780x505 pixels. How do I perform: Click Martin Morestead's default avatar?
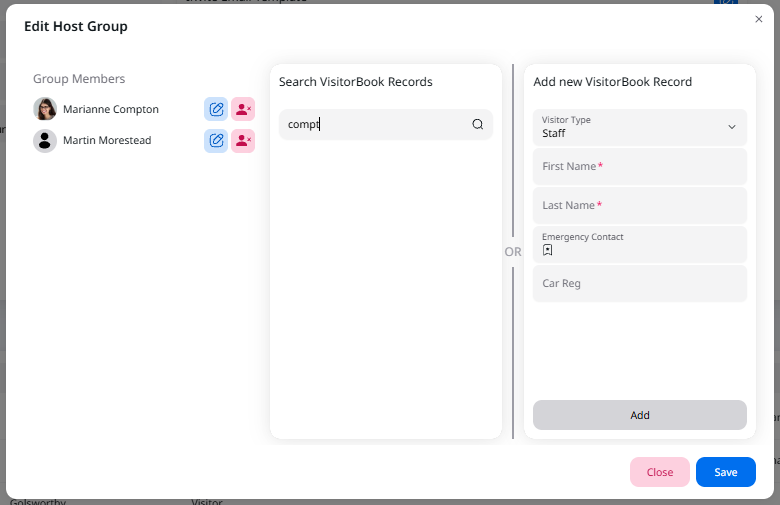(x=45, y=141)
